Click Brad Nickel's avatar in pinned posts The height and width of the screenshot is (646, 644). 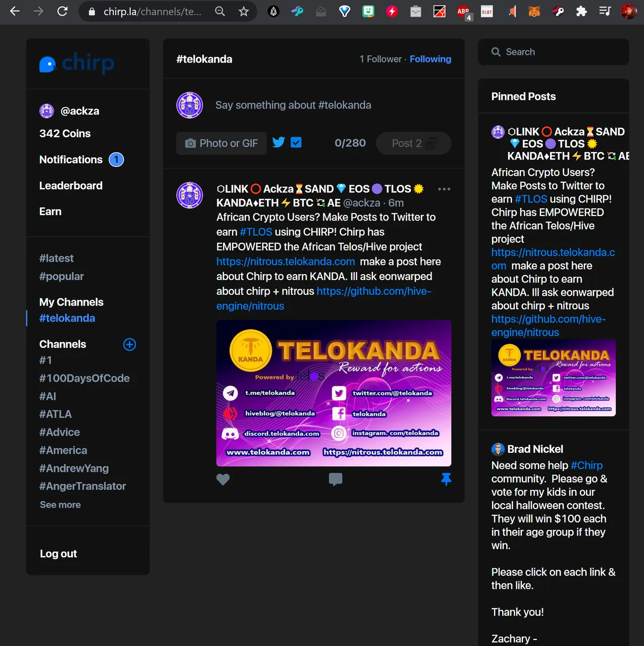click(x=498, y=449)
